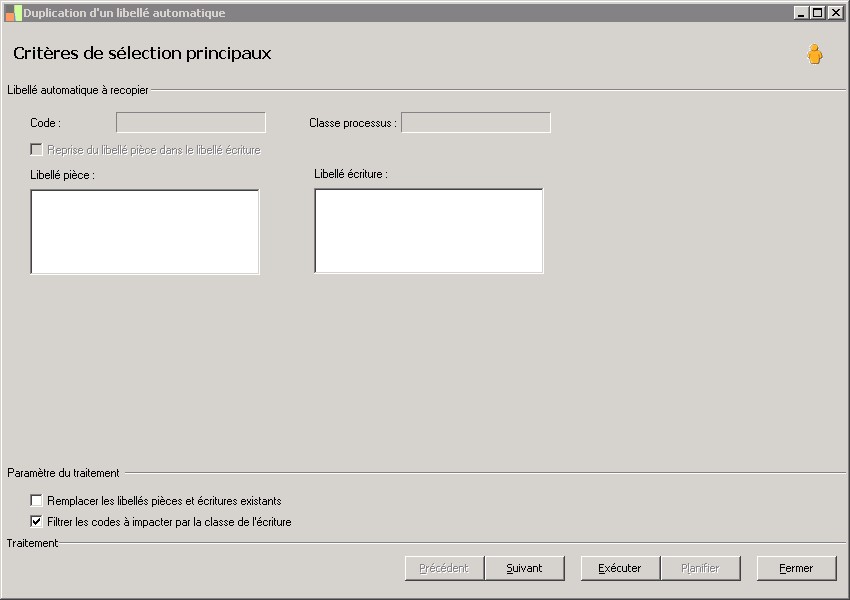Click the Classe processus field

tap(475, 122)
